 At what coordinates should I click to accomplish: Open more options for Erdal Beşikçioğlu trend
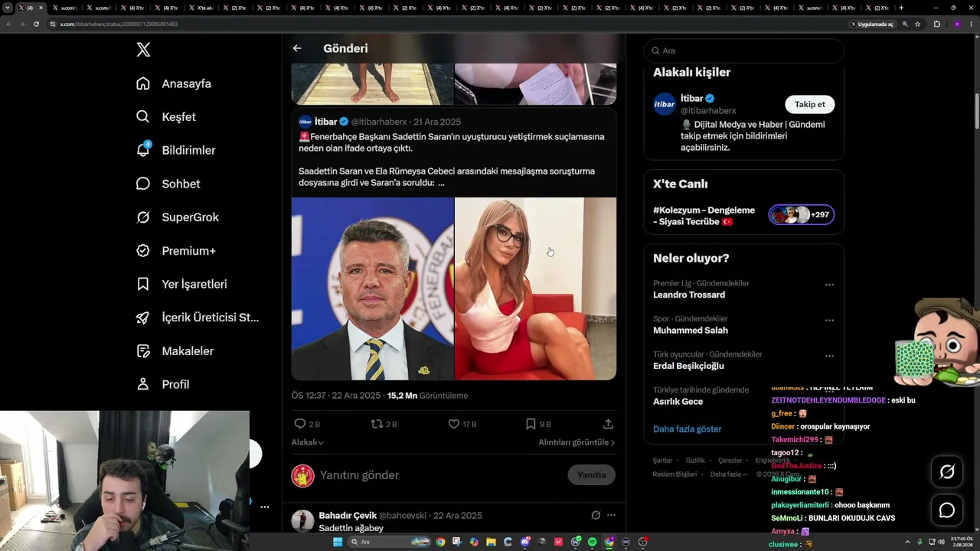pos(829,356)
